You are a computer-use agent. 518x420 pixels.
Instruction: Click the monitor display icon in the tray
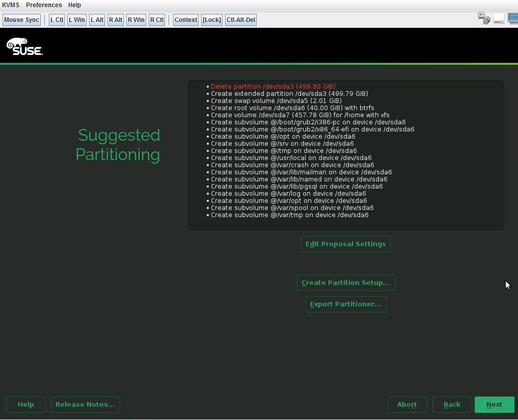click(513, 18)
